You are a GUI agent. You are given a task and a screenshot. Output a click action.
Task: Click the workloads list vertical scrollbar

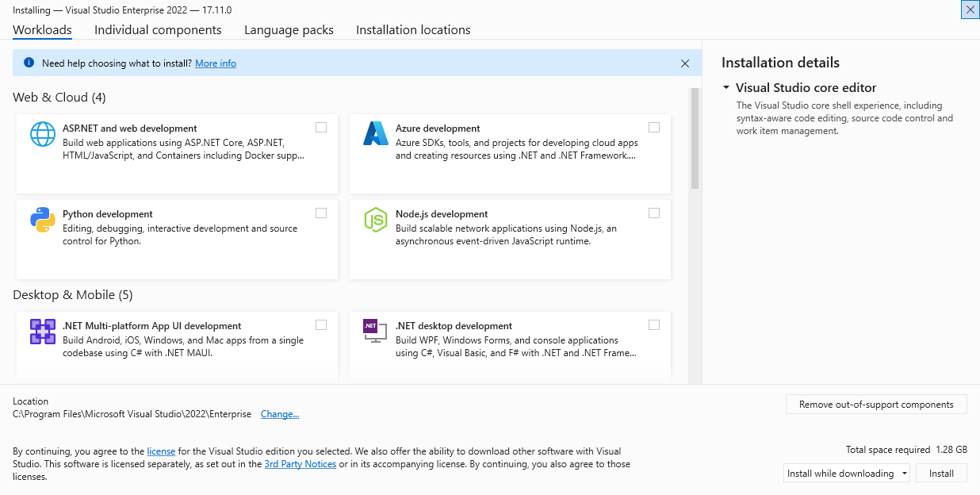(695, 138)
